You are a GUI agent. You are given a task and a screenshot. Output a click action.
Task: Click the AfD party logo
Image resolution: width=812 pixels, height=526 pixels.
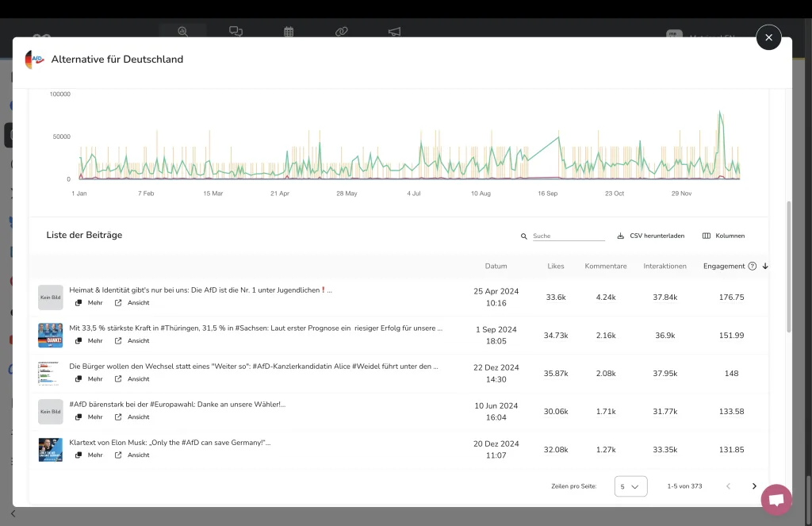(x=34, y=60)
